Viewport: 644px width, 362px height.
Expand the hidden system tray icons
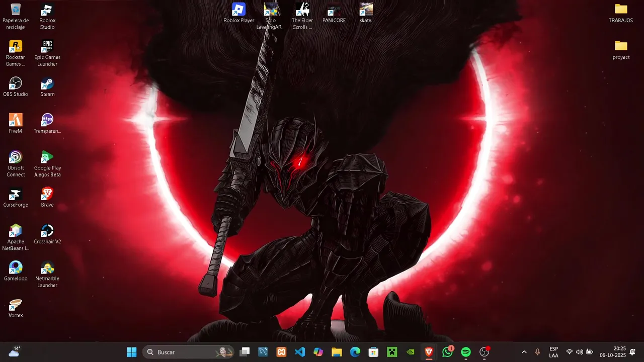(x=524, y=352)
